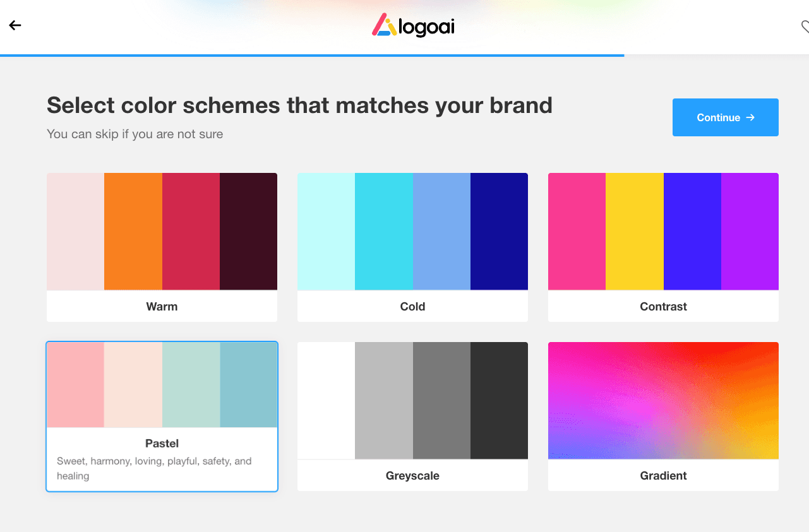
Task: Pick the Greyscale color scheme
Action: [412, 417]
